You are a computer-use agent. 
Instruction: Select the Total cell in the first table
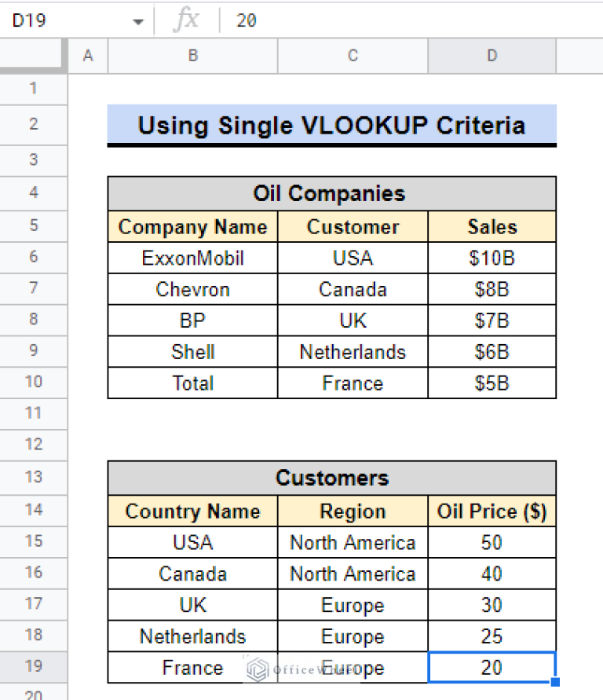(x=192, y=383)
